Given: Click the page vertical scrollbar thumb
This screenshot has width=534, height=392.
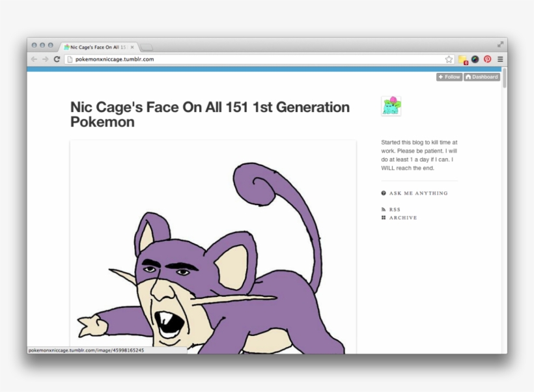Looking at the screenshot, I should pyautogui.click(x=505, y=77).
